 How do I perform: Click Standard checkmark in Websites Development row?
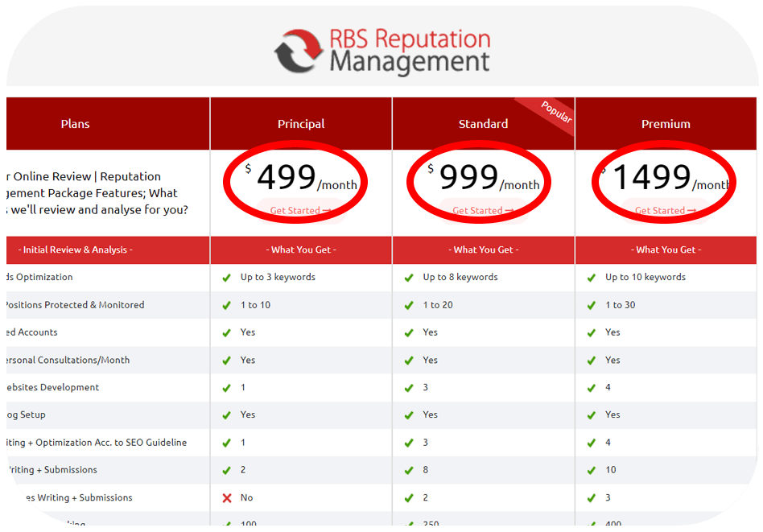[409, 388]
